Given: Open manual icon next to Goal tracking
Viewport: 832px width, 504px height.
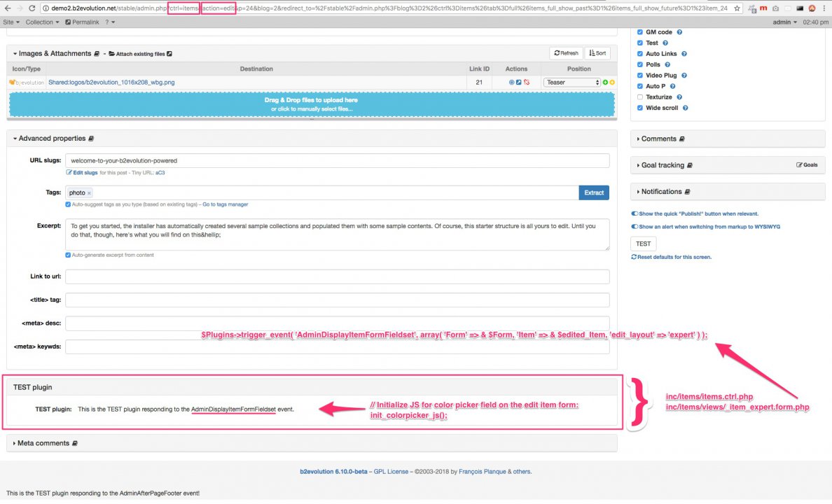Looking at the screenshot, I should (690, 165).
